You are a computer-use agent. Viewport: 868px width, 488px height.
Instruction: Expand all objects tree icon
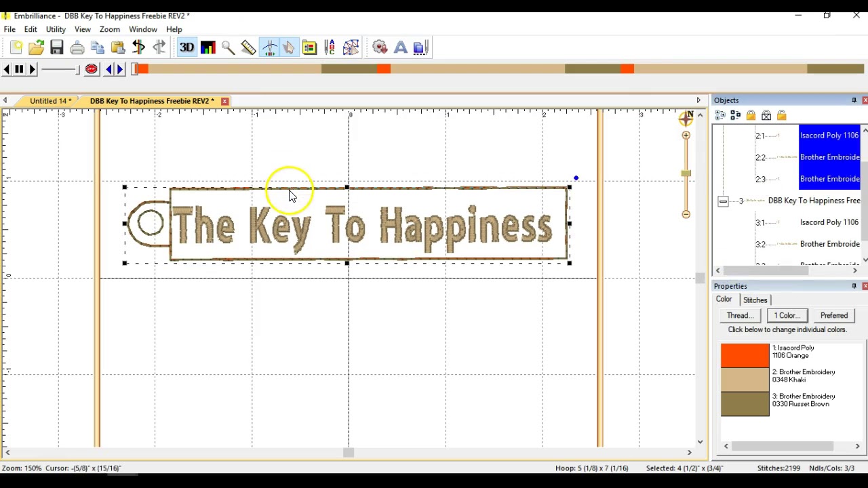720,116
